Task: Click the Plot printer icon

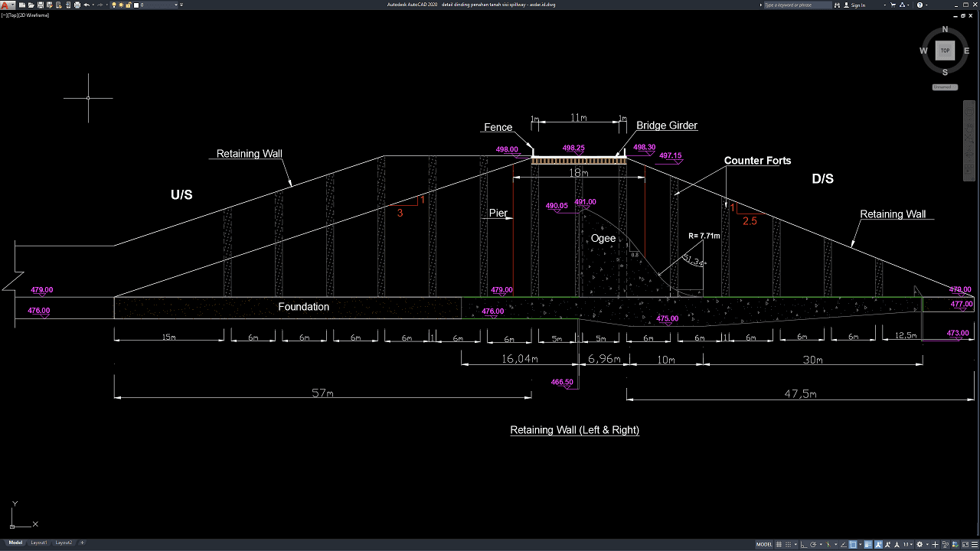Action: click(76, 5)
